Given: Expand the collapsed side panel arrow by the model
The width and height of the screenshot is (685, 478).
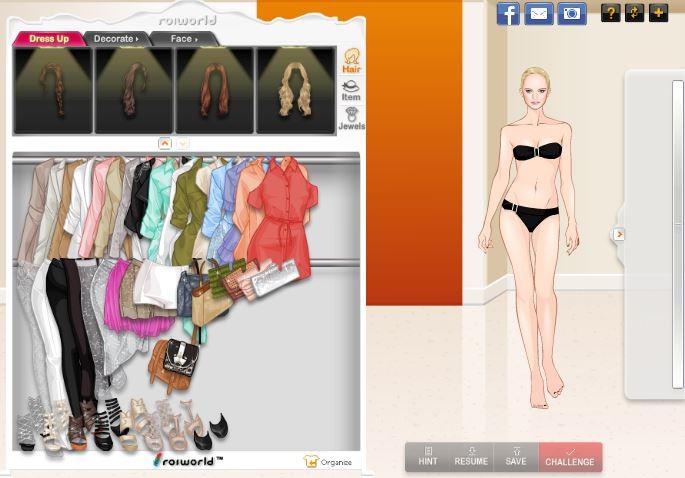Looking at the screenshot, I should tap(619, 234).
